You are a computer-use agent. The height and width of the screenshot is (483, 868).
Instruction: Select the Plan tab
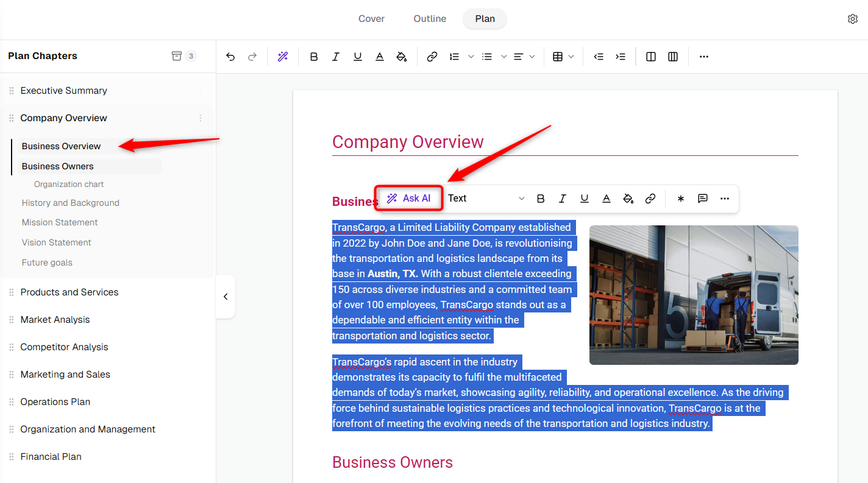(x=485, y=19)
